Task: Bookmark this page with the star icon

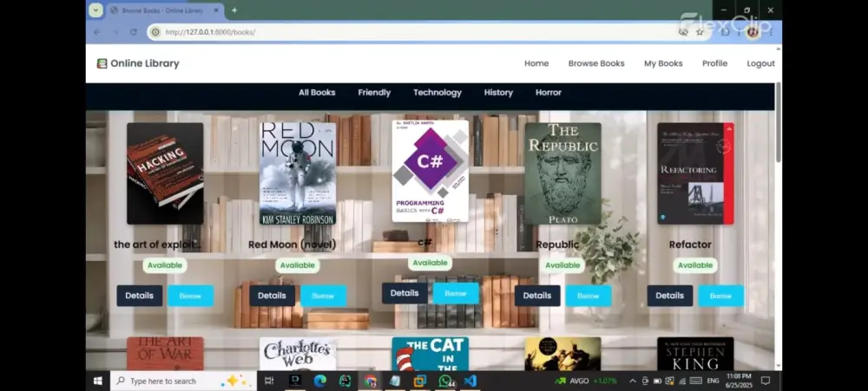Action: pos(700,32)
